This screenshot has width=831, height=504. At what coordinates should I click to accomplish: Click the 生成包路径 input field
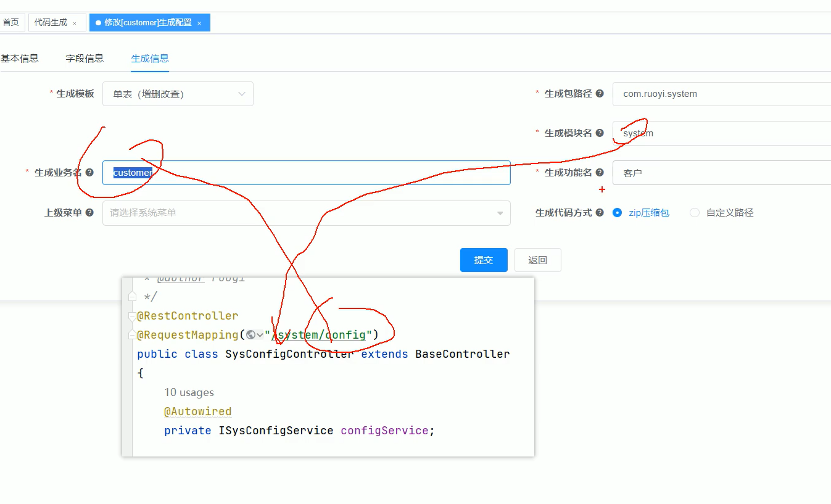tap(722, 94)
